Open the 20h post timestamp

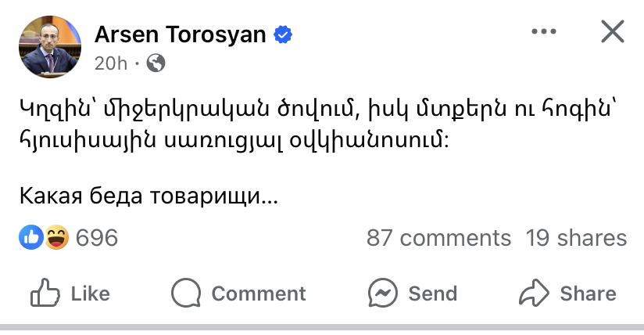coord(110,63)
